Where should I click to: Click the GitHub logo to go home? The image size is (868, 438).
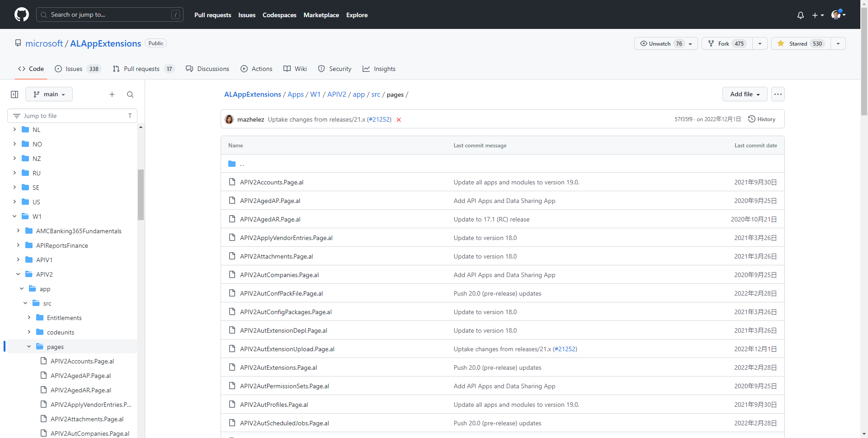tap(21, 14)
